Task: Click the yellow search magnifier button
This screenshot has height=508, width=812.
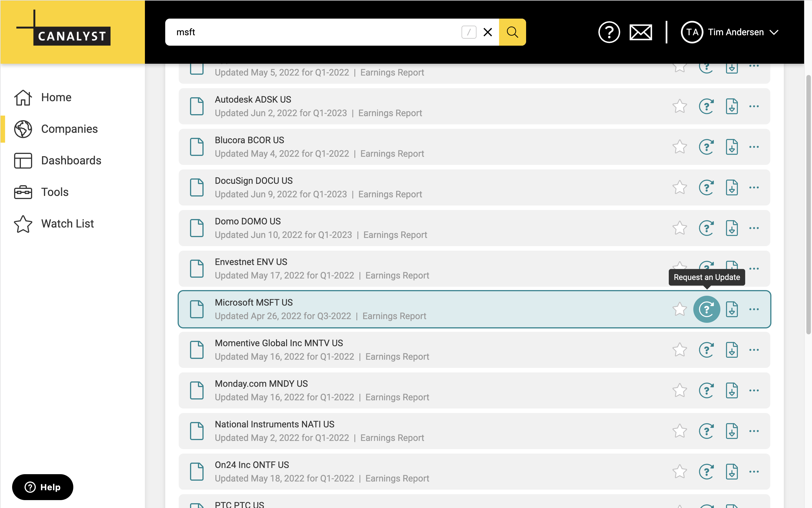Action: point(512,32)
